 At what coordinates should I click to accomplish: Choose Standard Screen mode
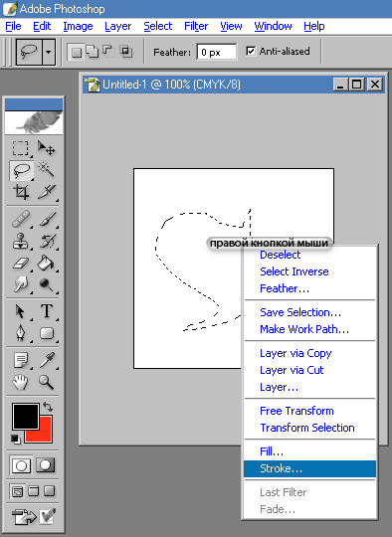(x=17, y=491)
